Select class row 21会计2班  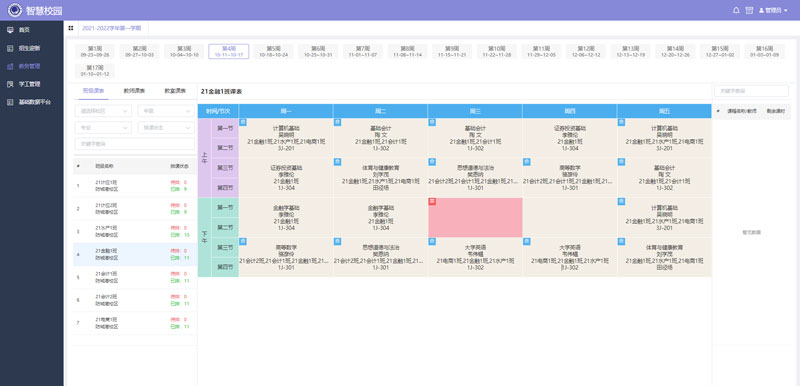click(x=135, y=300)
